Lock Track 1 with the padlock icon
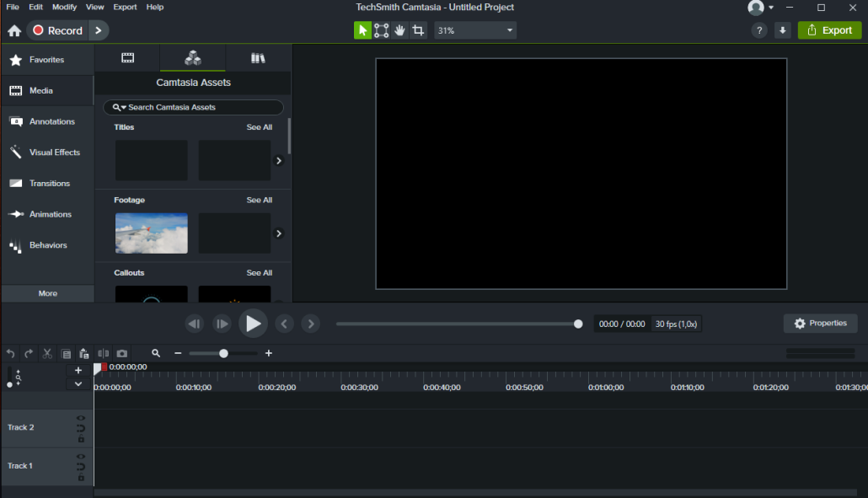868x498 pixels. pyautogui.click(x=81, y=477)
